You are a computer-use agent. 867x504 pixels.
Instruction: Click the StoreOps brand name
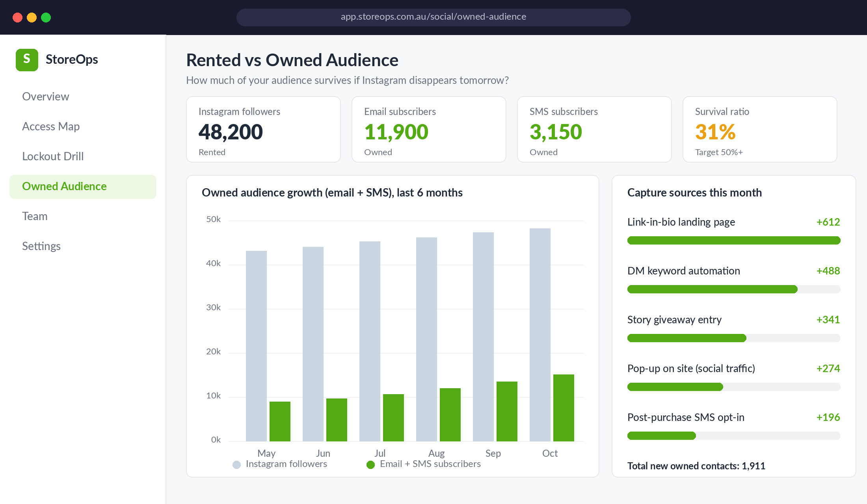72,59
